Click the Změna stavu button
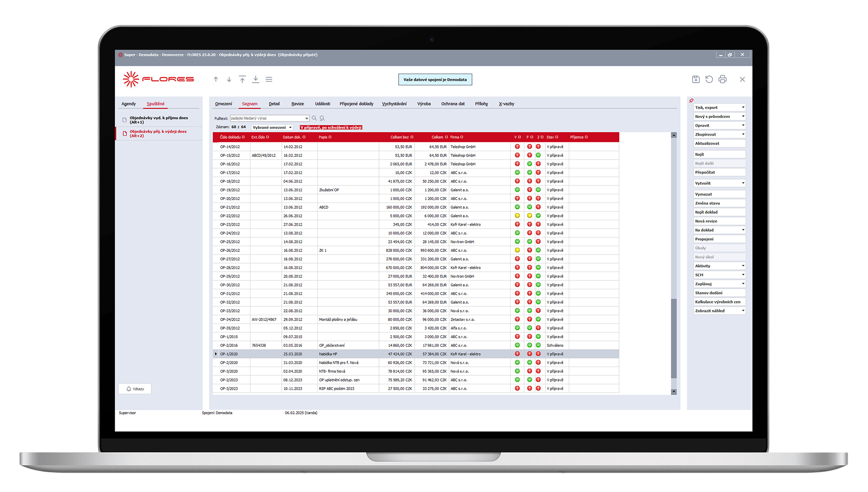The width and height of the screenshot is (868, 492). click(x=719, y=203)
